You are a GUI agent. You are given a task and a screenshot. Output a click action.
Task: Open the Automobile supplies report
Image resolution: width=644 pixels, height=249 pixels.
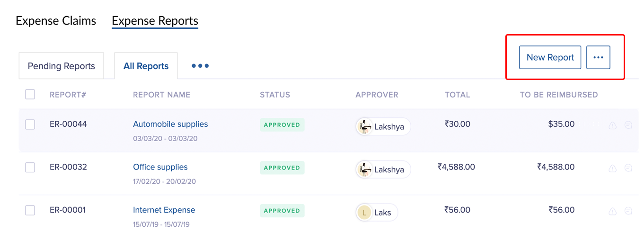[170, 124]
